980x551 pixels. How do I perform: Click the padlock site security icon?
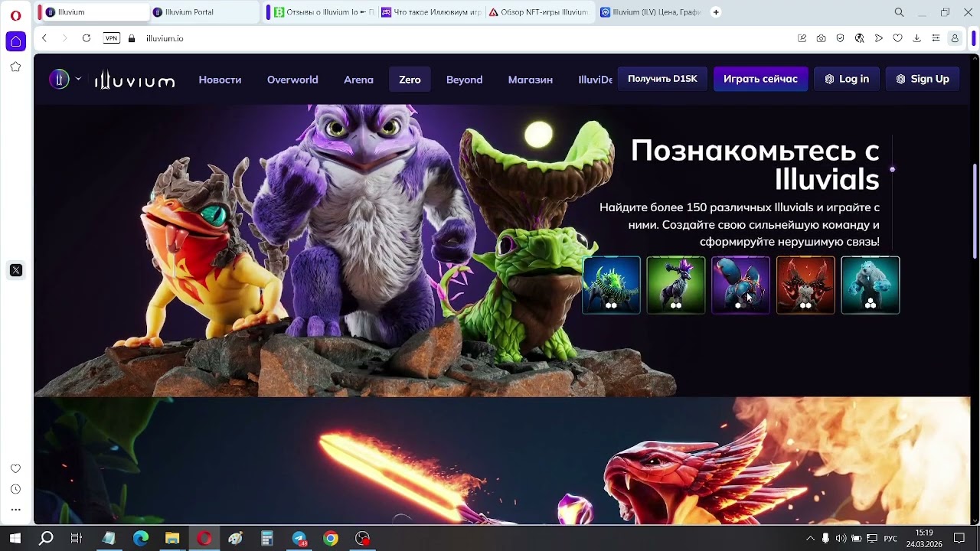[x=132, y=38]
